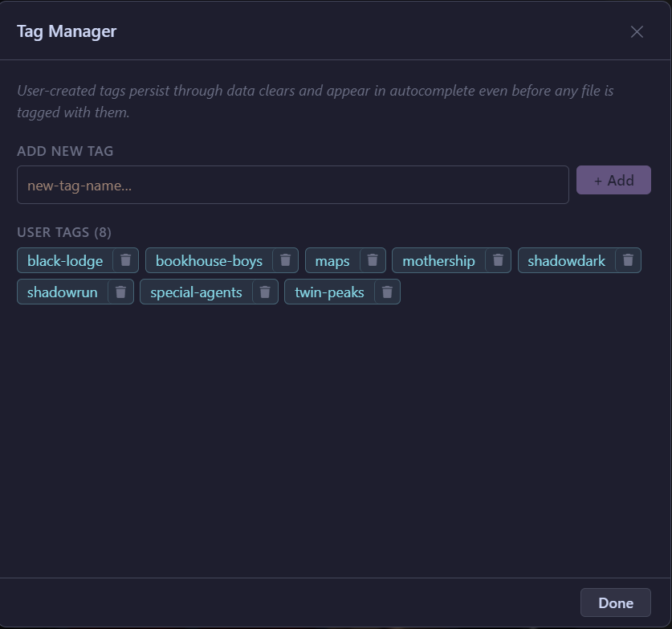Click the mothership tag label
The image size is (672, 629).
(x=438, y=260)
